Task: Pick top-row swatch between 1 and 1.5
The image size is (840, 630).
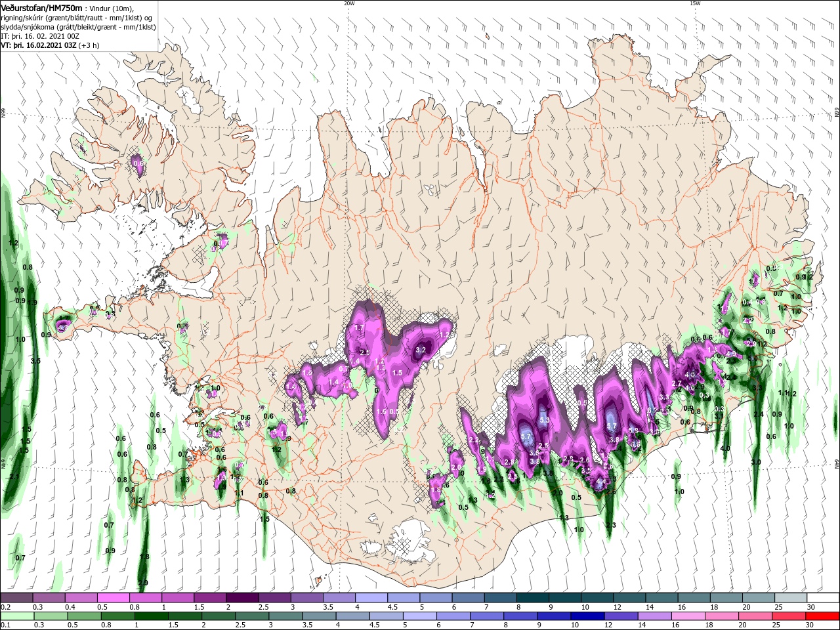Action: pyautogui.click(x=177, y=598)
